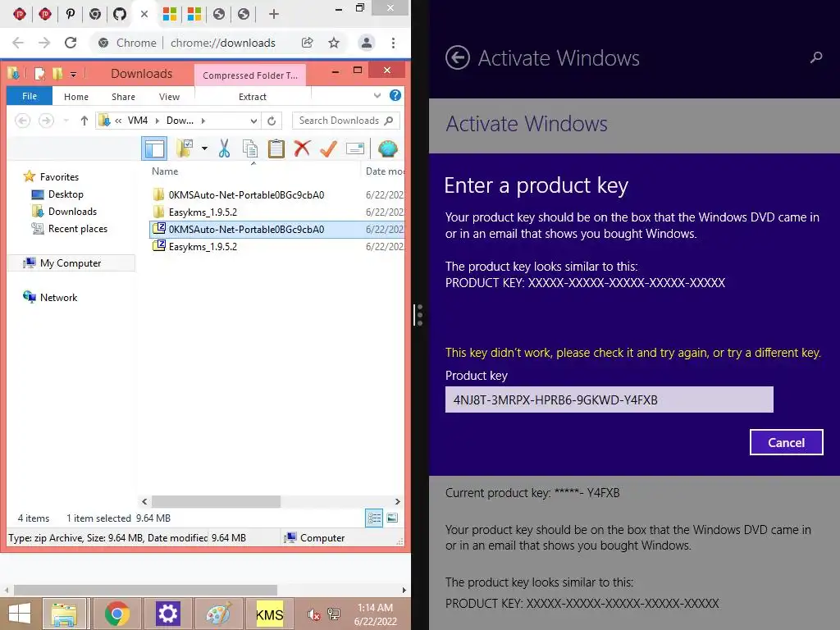This screenshot has width=840, height=630.
Task: Click the Chrome address bar URL
Action: 223,43
